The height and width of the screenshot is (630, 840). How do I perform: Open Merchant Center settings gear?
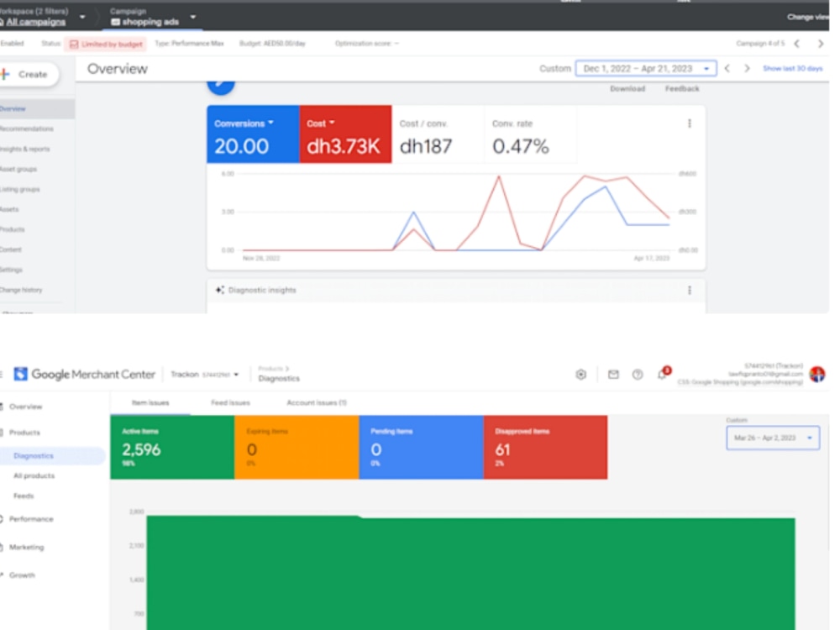click(x=580, y=375)
